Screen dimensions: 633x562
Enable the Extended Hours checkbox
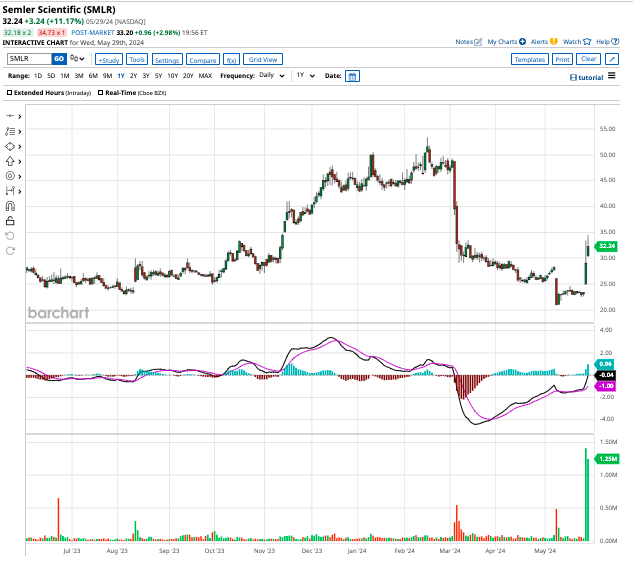[10, 92]
